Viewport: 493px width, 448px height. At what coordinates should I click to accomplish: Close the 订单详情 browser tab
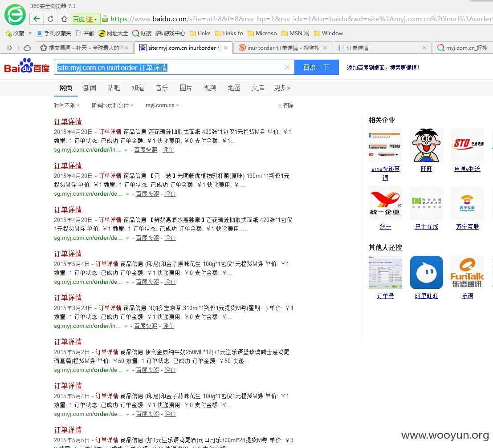[x=424, y=48]
